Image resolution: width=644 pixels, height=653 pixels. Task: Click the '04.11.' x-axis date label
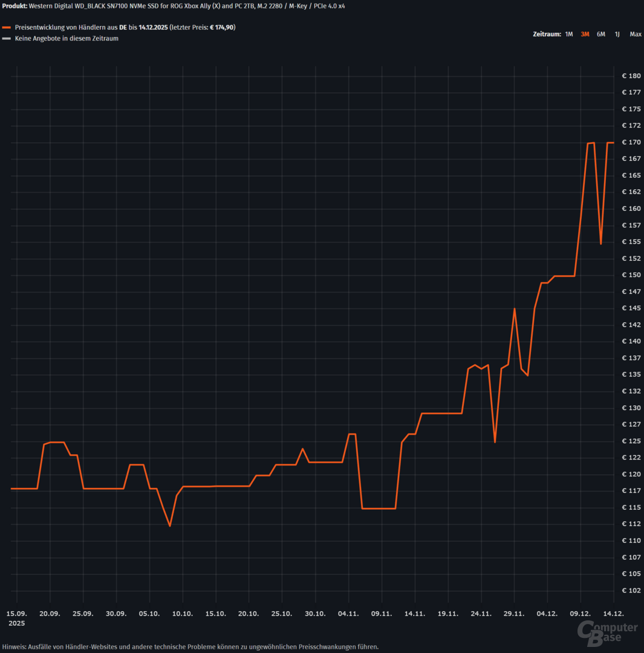point(348,613)
